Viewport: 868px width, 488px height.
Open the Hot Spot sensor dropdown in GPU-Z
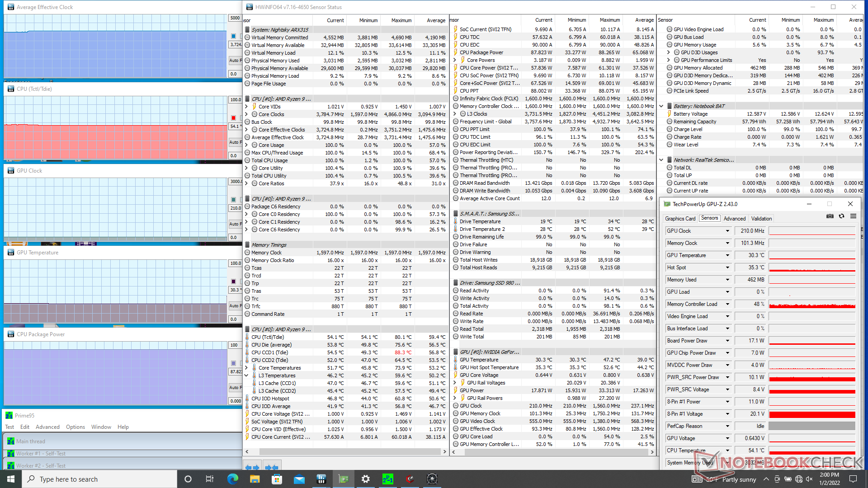coord(727,267)
